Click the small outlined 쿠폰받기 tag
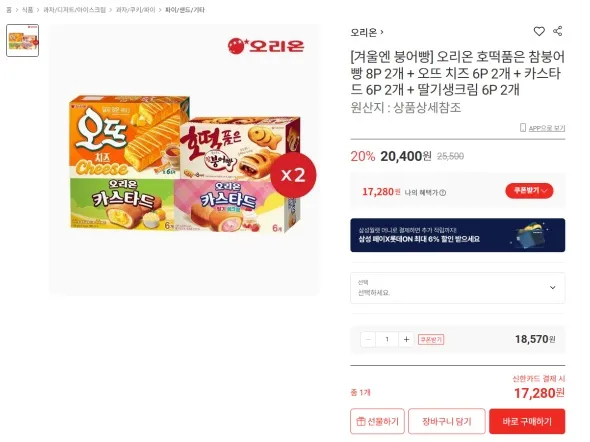 431,339
